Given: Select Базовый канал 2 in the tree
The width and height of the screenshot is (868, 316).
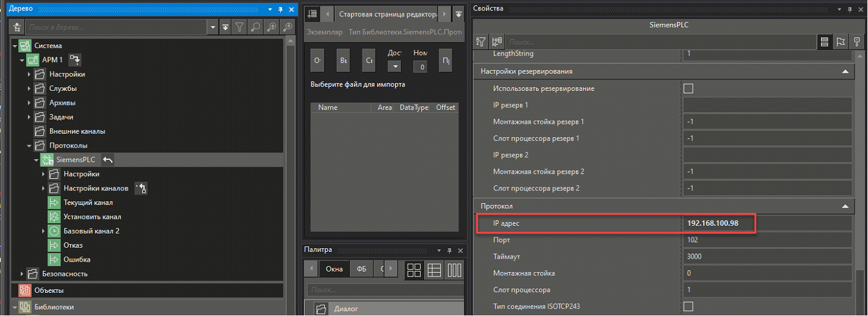Looking at the screenshot, I should pyautogui.click(x=91, y=231).
